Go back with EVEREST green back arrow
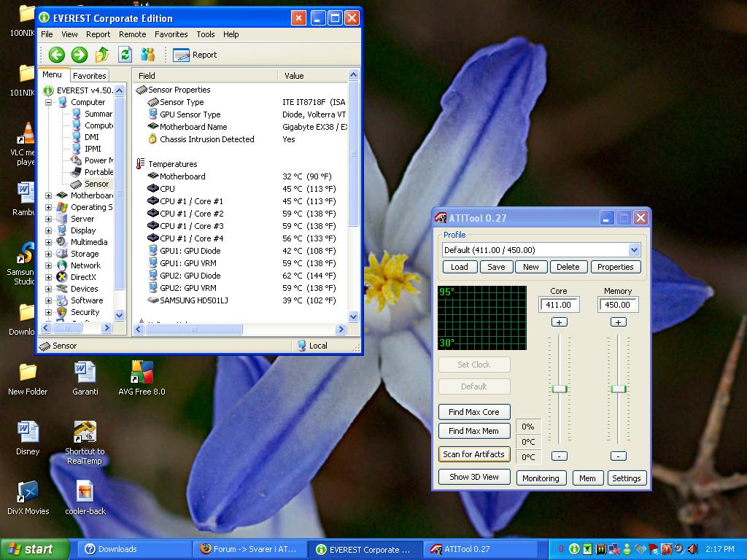 click(x=57, y=55)
